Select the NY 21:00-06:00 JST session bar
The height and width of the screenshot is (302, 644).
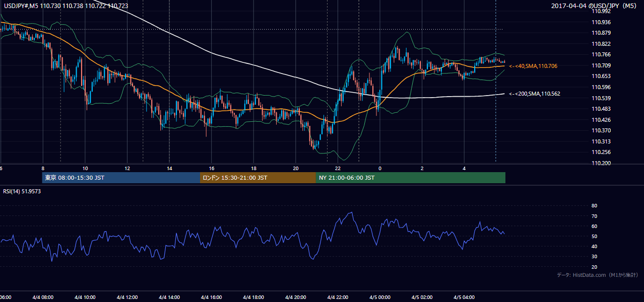pyautogui.click(x=411, y=178)
